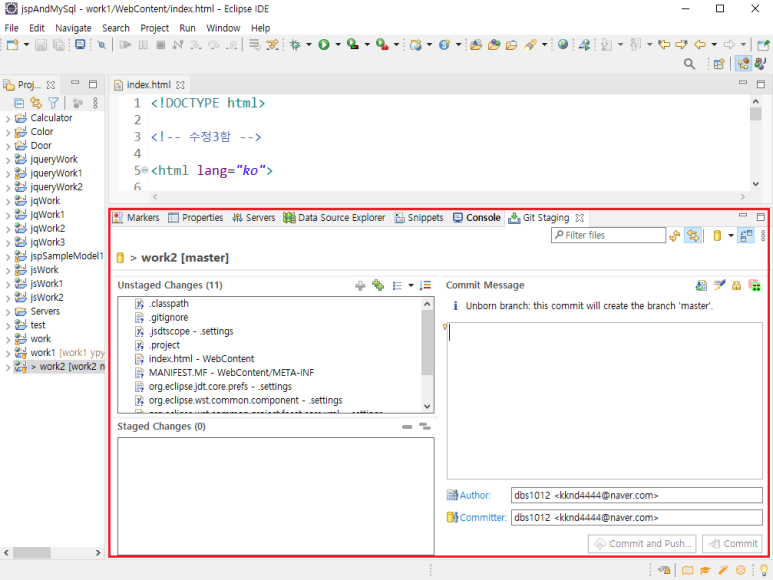Open the repository selection dropdown arrow
This screenshot has width=773, height=580.
(x=731, y=236)
